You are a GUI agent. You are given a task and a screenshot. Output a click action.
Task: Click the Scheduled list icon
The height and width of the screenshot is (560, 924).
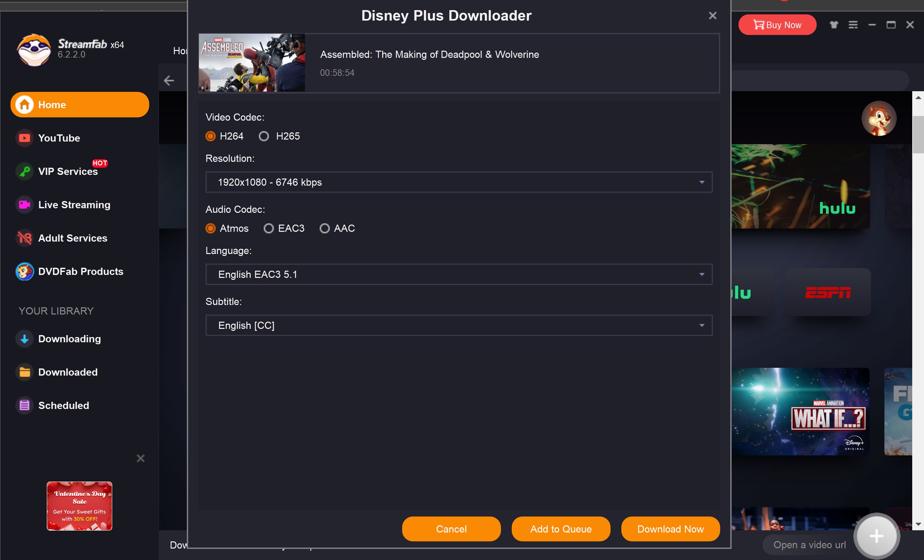pyautogui.click(x=25, y=405)
